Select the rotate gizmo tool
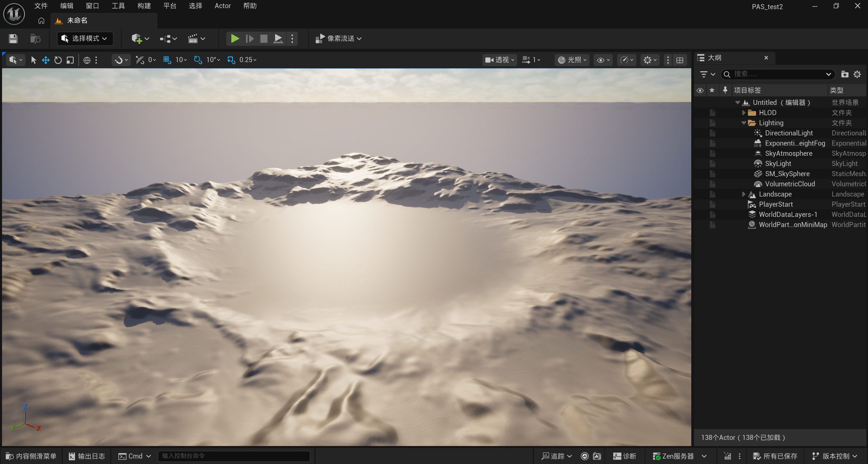Image resolution: width=868 pixels, height=464 pixels. (x=58, y=60)
